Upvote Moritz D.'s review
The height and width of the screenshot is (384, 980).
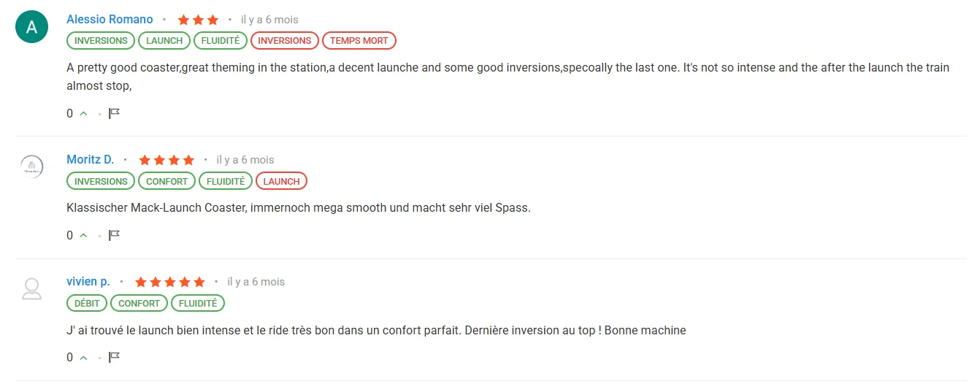[x=83, y=235]
